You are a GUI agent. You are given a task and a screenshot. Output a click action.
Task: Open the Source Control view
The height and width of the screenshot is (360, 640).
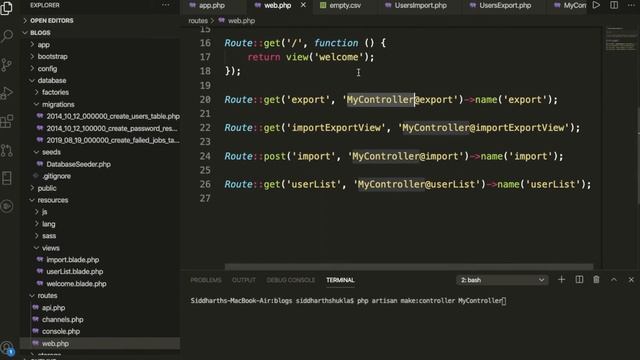tap(7, 64)
